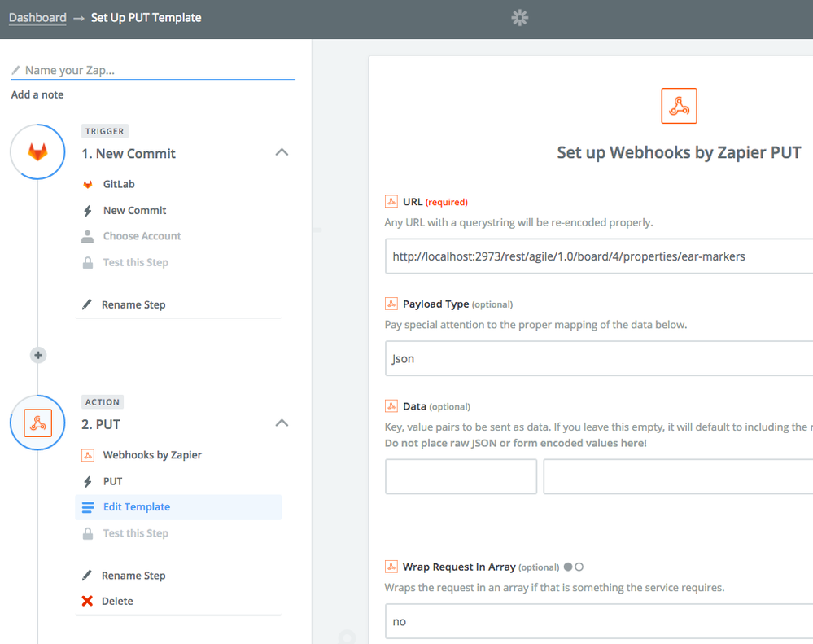Select the empty radio for Wrap Request In Array
The image size is (813, 644).
tap(579, 567)
